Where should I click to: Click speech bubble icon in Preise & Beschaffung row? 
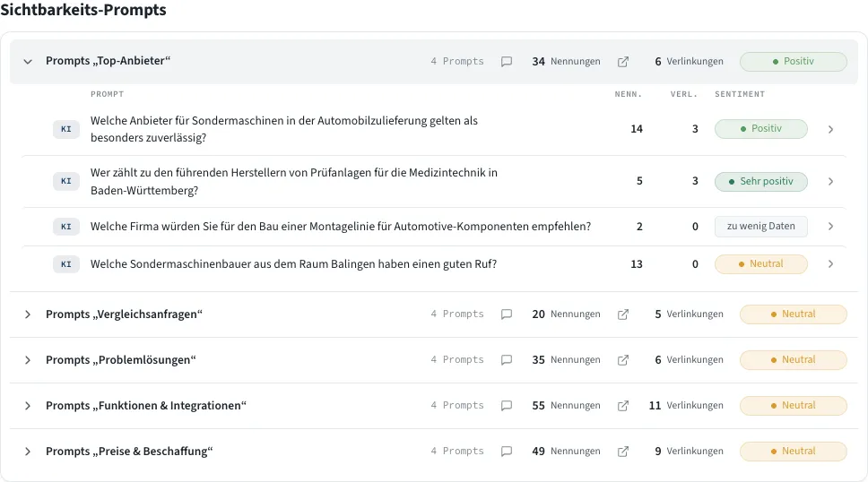[507, 452]
